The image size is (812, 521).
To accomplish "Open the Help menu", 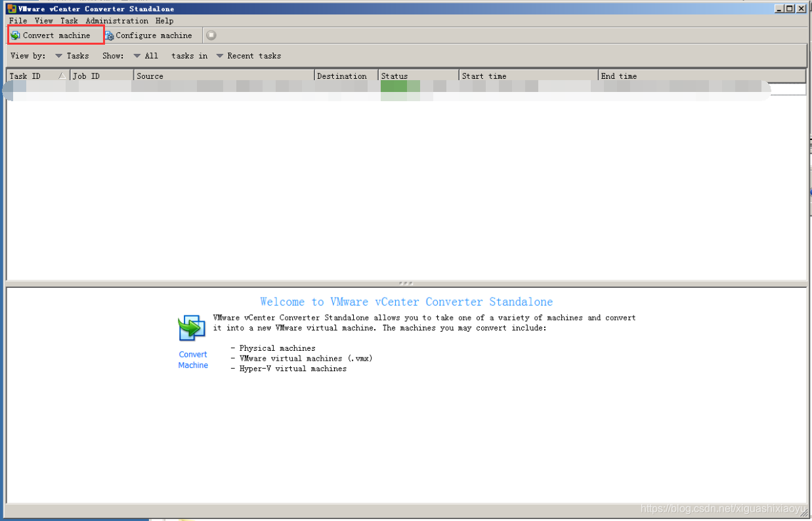I will pos(164,21).
